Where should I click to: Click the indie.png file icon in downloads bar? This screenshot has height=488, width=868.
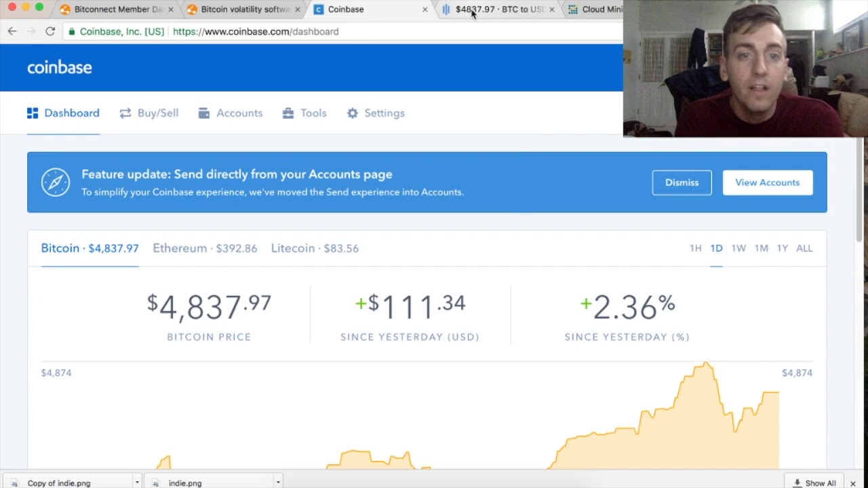(x=156, y=483)
